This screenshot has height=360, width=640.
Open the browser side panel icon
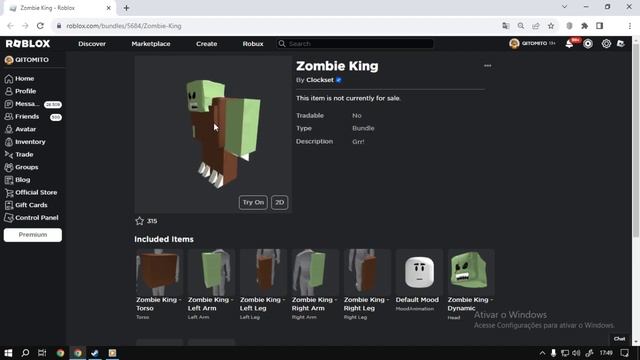(x=600, y=26)
